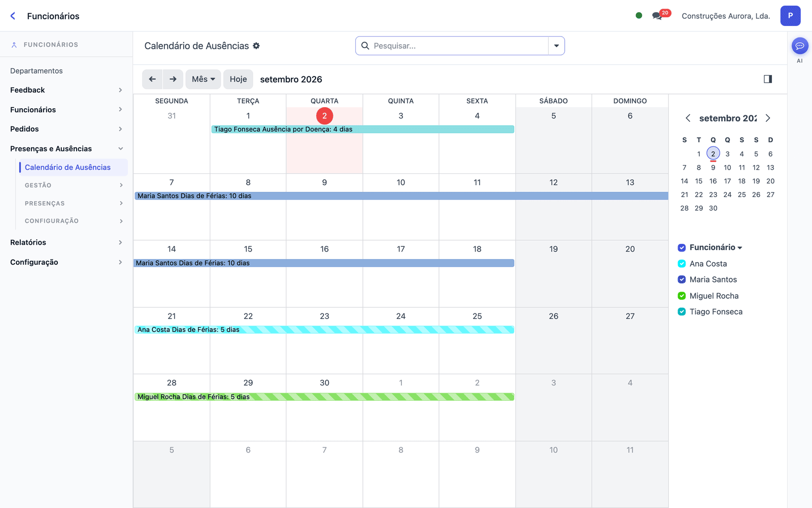Click the green online status dot

tap(639, 16)
